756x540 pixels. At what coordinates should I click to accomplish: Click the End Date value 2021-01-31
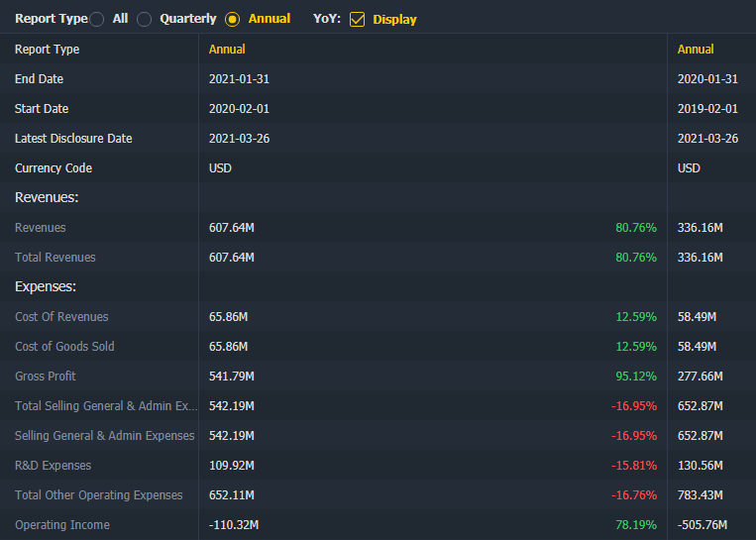point(239,79)
